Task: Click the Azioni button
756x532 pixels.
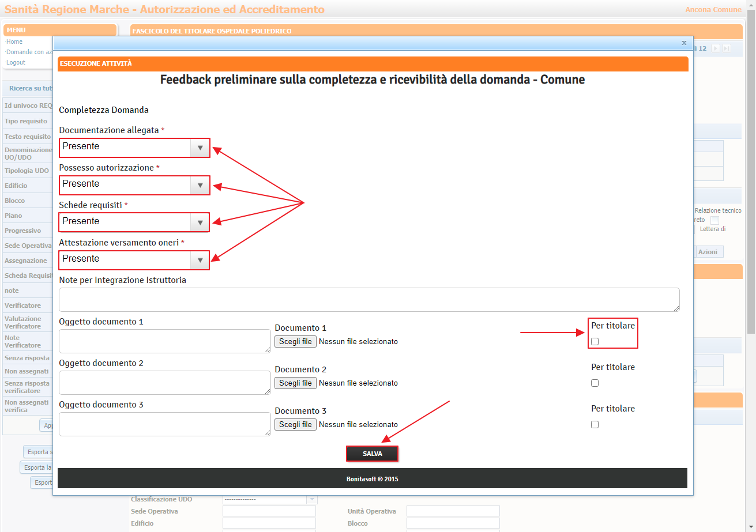Action: [709, 251]
